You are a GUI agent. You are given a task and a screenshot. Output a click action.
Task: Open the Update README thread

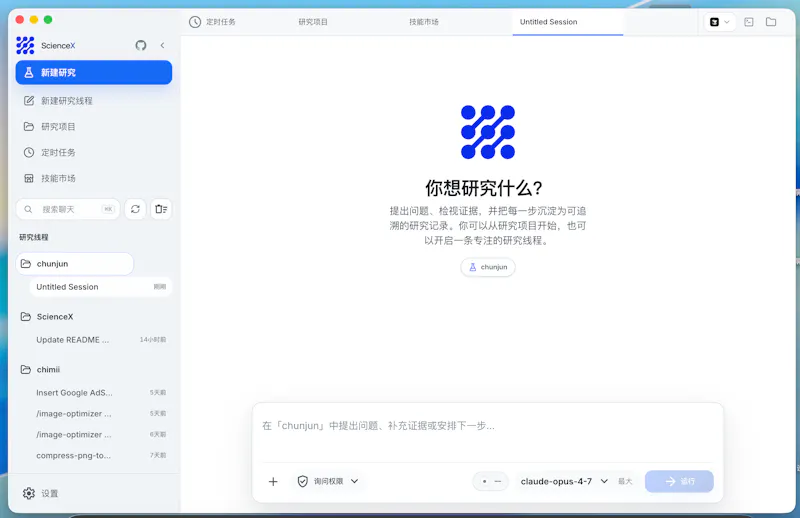point(101,340)
